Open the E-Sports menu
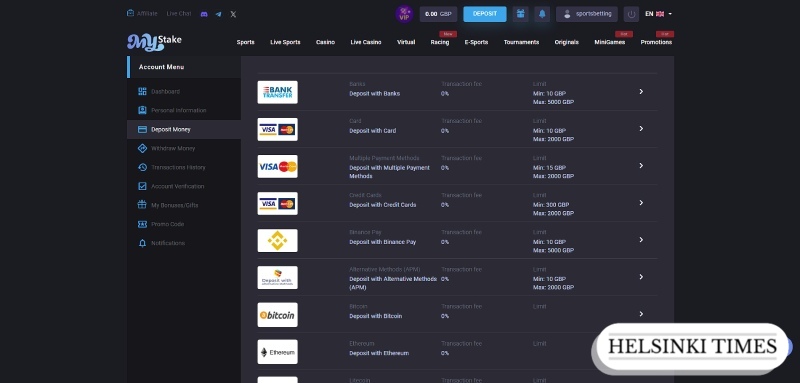The width and height of the screenshot is (800, 383). coord(476,42)
